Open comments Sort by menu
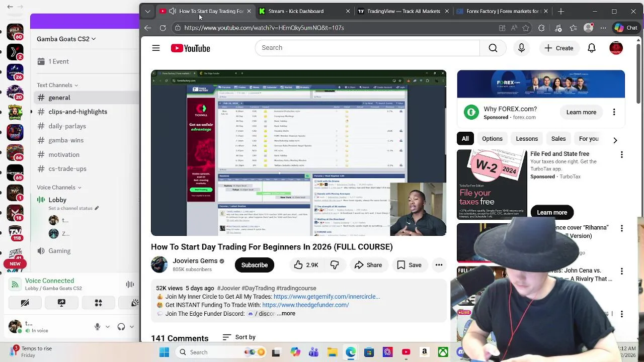Viewport: 644px width, 362px height. tap(239, 337)
